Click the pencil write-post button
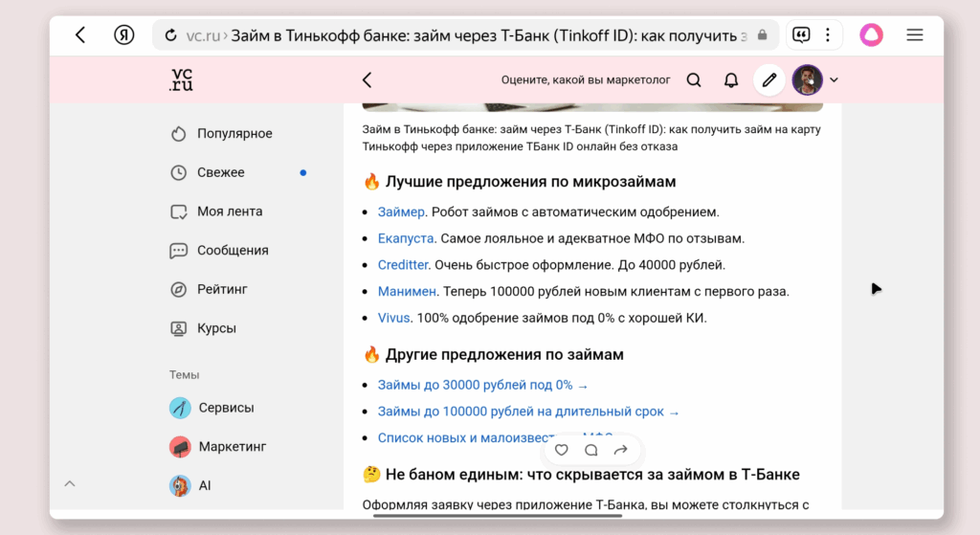 pos(768,80)
